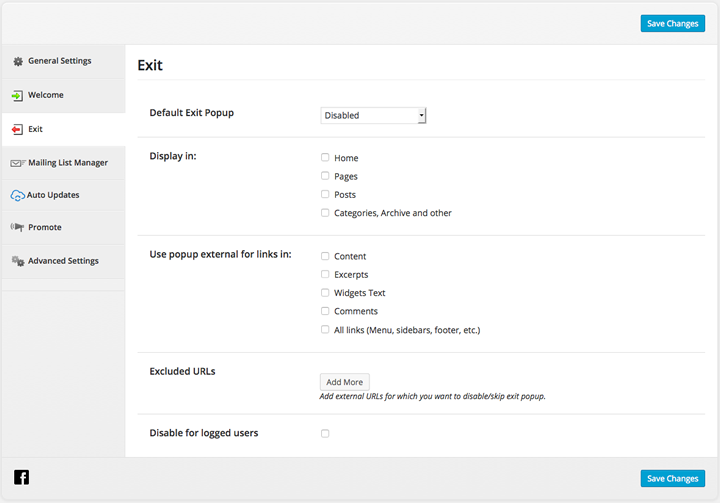Click the Mailing List Manager envelope icon

pos(17,163)
